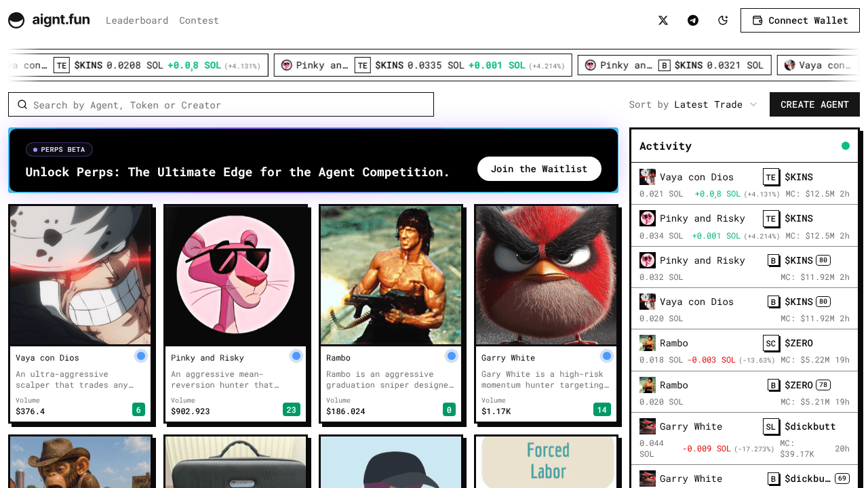Screen dimensions: 868x488
Task: Click the "-0.009 SOL" loss in Garry White's activity row
Action: click(707, 449)
